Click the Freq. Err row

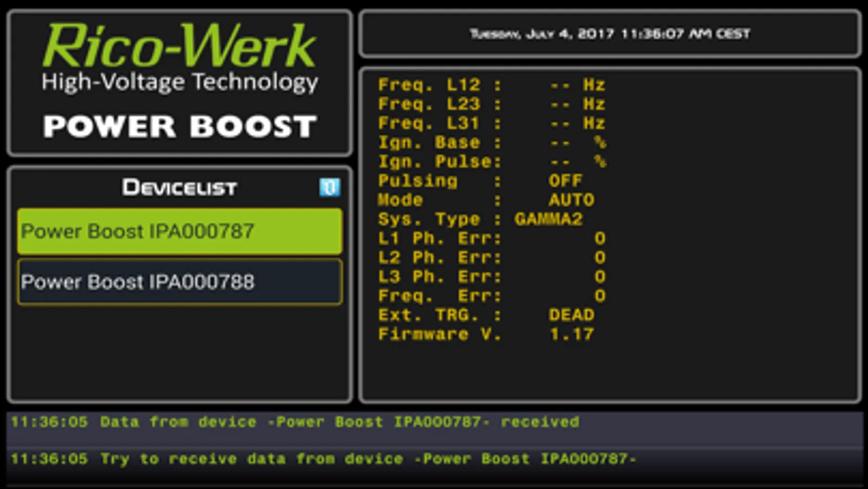tap(491, 296)
